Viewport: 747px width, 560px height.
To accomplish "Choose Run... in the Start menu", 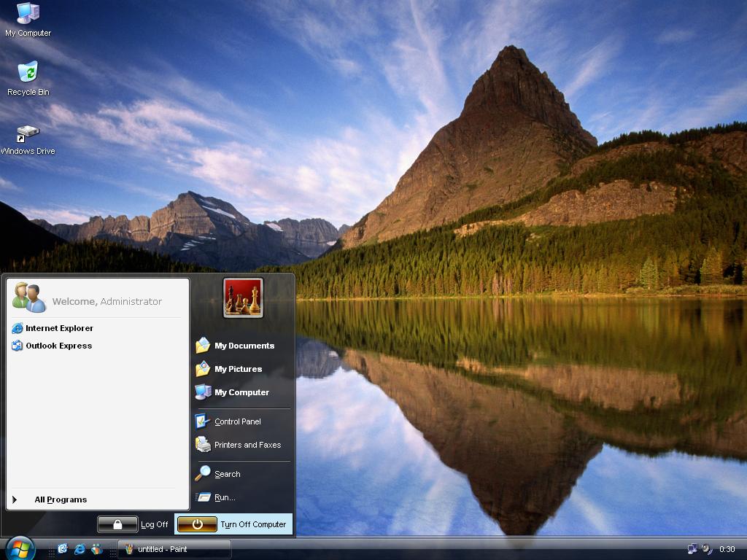I will click(x=224, y=497).
